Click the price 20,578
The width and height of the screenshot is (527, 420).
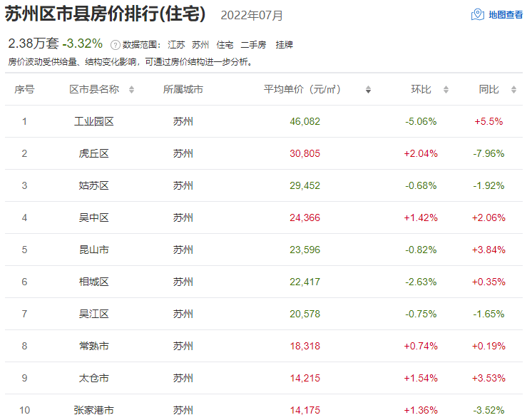coord(305,314)
